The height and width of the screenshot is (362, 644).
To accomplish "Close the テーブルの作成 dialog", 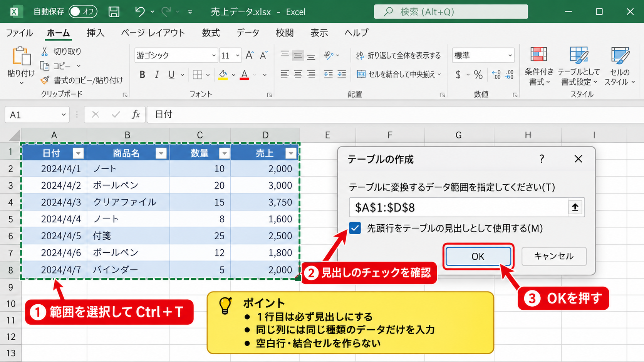I will coord(578,159).
